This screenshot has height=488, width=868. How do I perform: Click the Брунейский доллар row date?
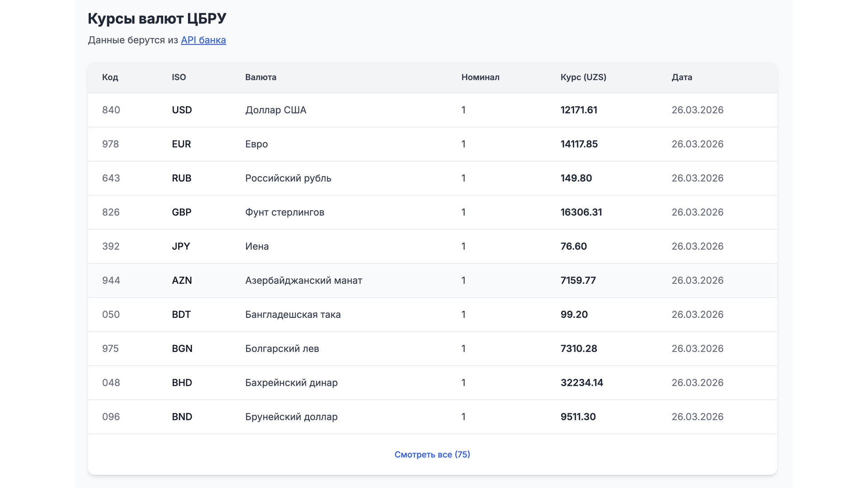[x=697, y=417]
